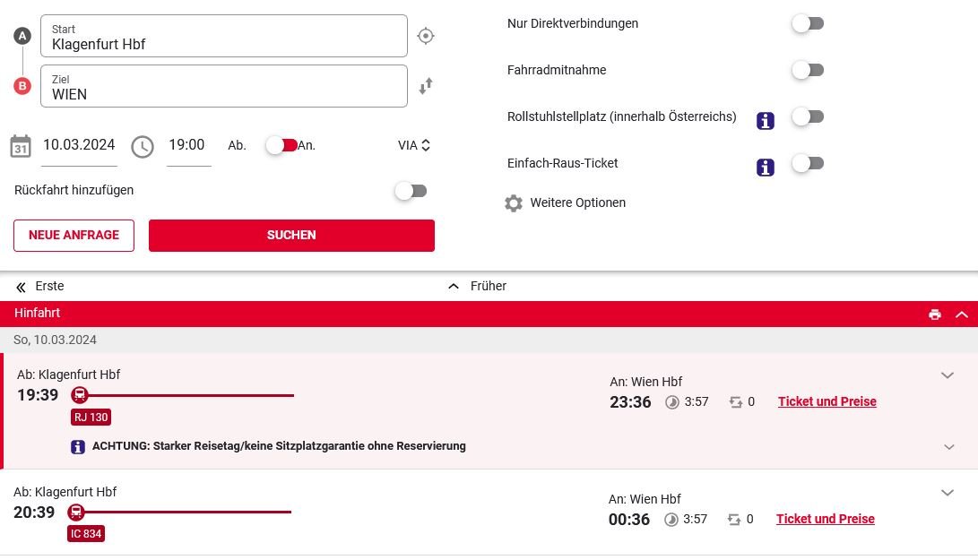Click the current location crosshair icon
Image resolution: width=978 pixels, height=560 pixels.
(x=426, y=36)
